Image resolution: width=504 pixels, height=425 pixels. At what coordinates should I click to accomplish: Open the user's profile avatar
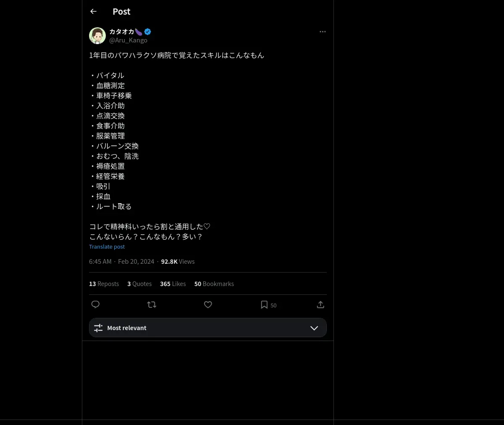(97, 36)
